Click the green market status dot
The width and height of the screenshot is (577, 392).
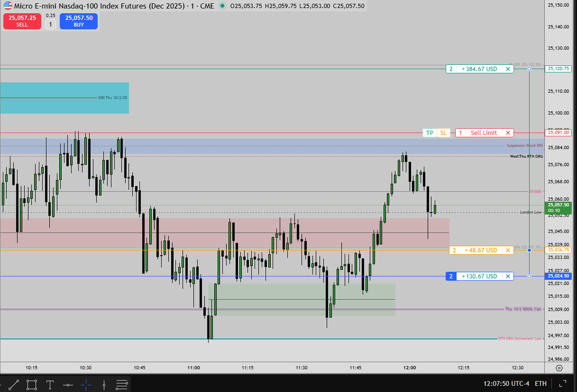point(222,6)
